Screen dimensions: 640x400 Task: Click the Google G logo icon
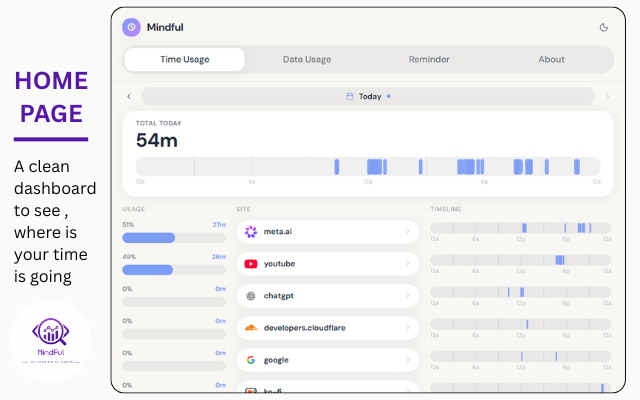tap(251, 360)
